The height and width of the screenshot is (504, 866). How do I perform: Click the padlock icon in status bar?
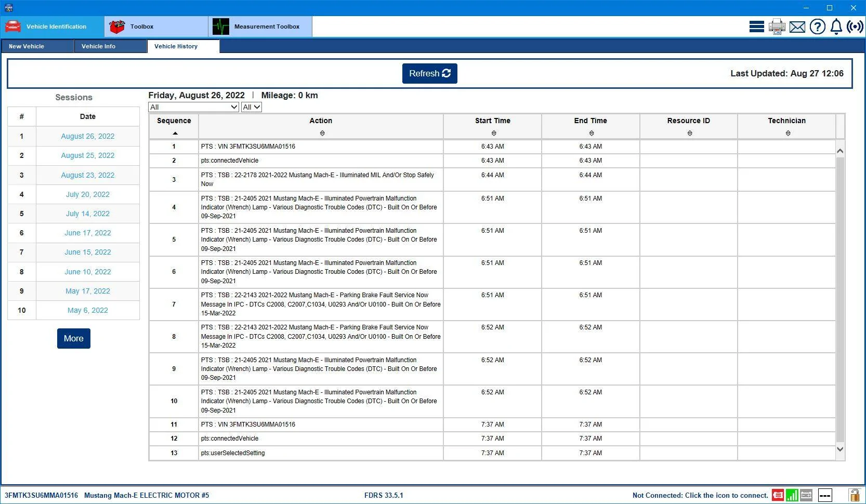pyautogui.click(x=854, y=495)
